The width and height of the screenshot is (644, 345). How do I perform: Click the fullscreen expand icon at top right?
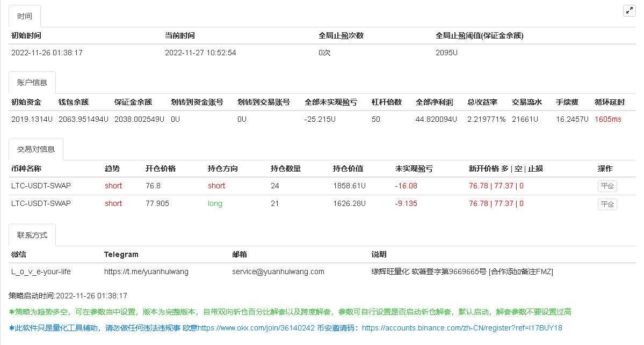[x=629, y=11]
